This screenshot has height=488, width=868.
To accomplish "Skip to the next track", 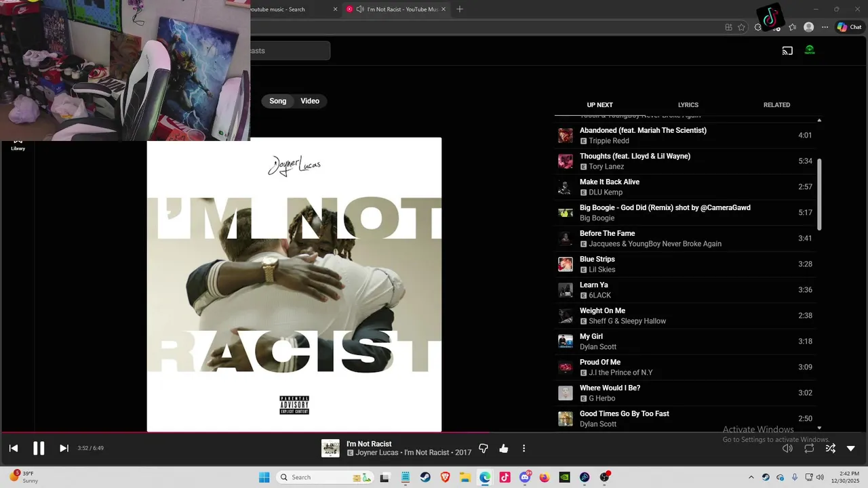I will point(64,448).
